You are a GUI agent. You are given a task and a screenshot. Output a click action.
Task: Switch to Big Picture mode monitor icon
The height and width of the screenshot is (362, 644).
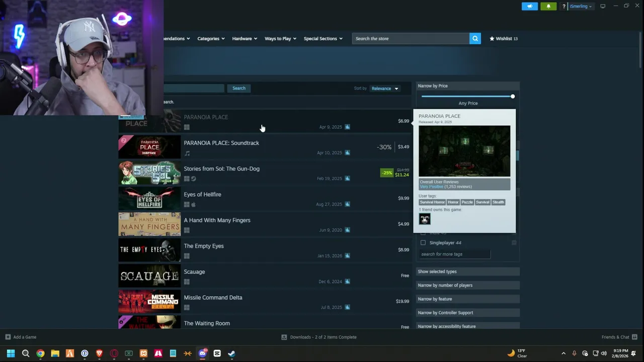click(x=603, y=6)
